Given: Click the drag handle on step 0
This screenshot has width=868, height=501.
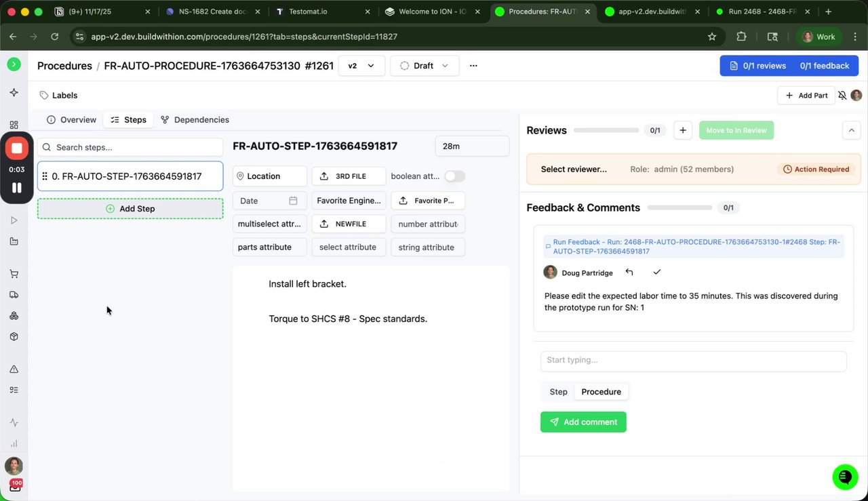Looking at the screenshot, I should click(45, 176).
